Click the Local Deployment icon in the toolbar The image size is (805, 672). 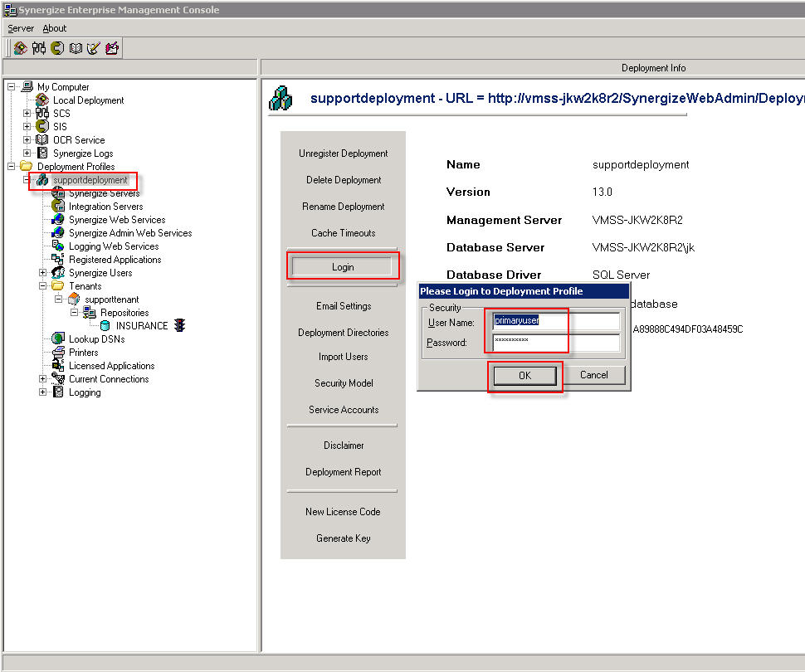21,48
